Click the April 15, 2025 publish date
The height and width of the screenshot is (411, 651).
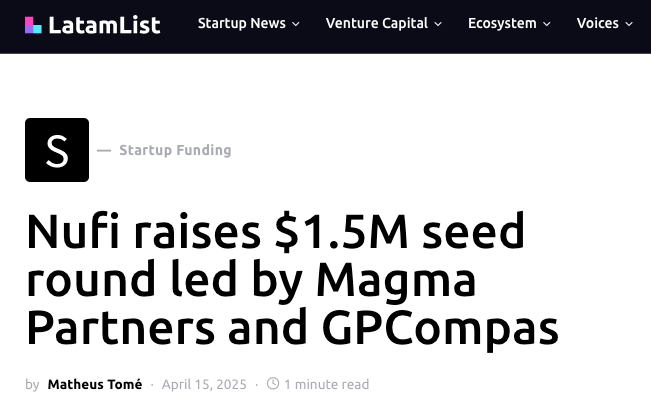pyautogui.click(x=203, y=384)
